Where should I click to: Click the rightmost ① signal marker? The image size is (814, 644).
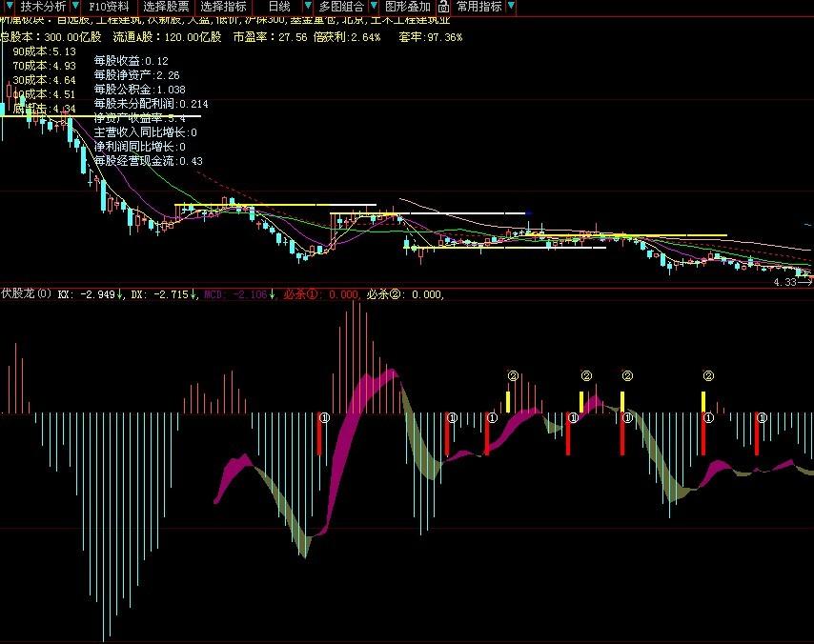point(761,417)
